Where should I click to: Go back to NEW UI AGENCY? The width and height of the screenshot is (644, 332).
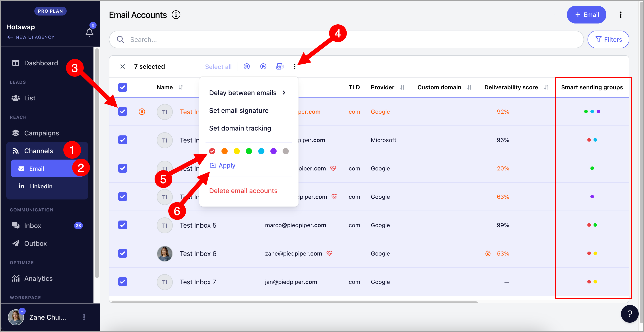(31, 37)
